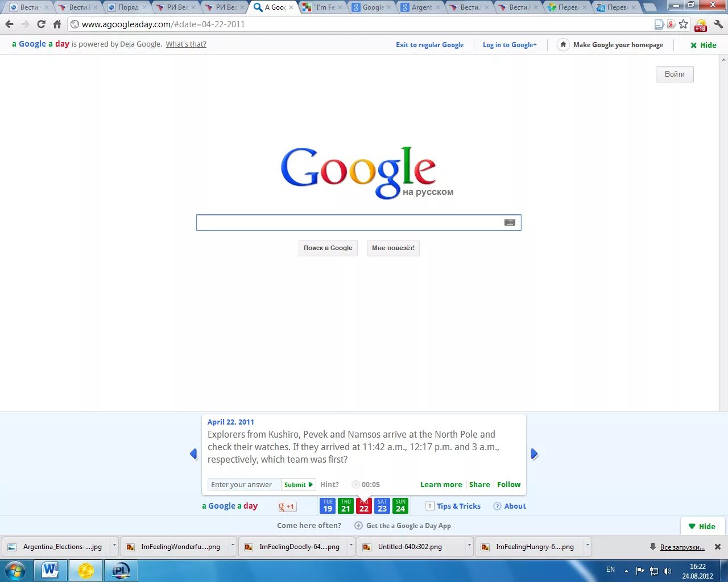This screenshot has width=728, height=582.
Task: Show the previous question with left arrow
Action: (x=193, y=454)
